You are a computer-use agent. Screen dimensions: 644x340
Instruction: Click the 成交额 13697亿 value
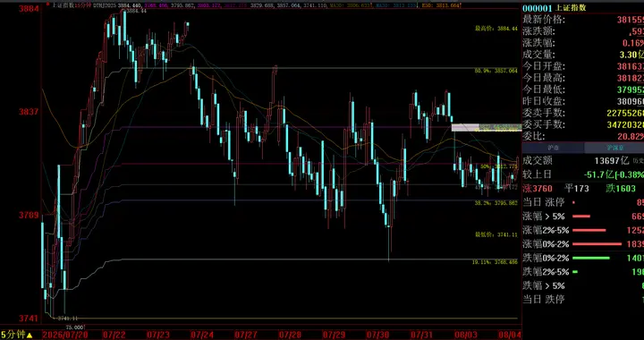tap(613, 161)
